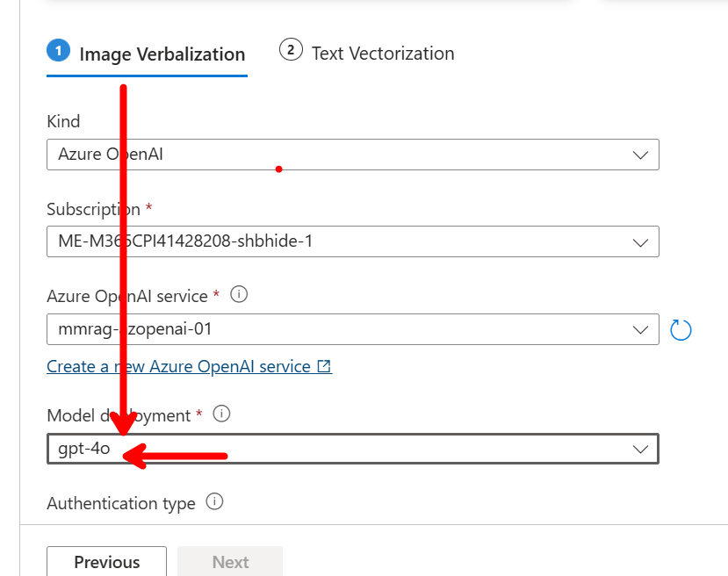
Task: Show info tooltip for Authentication type
Action: (214, 501)
